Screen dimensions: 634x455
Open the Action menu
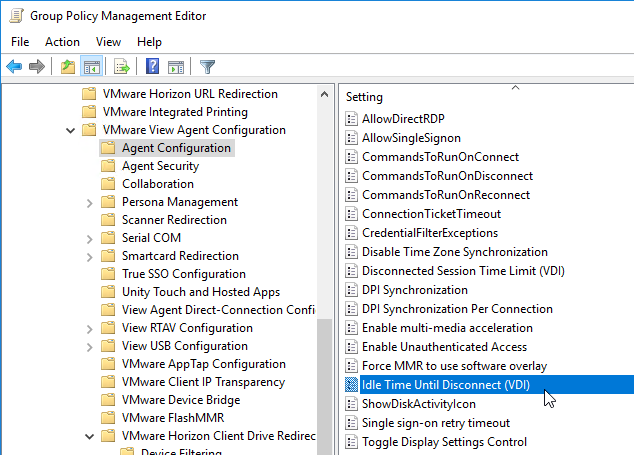(62, 42)
